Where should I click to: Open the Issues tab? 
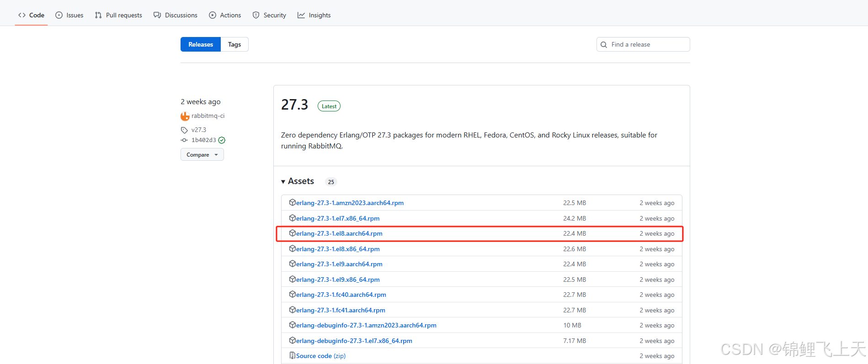pos(69,15)
